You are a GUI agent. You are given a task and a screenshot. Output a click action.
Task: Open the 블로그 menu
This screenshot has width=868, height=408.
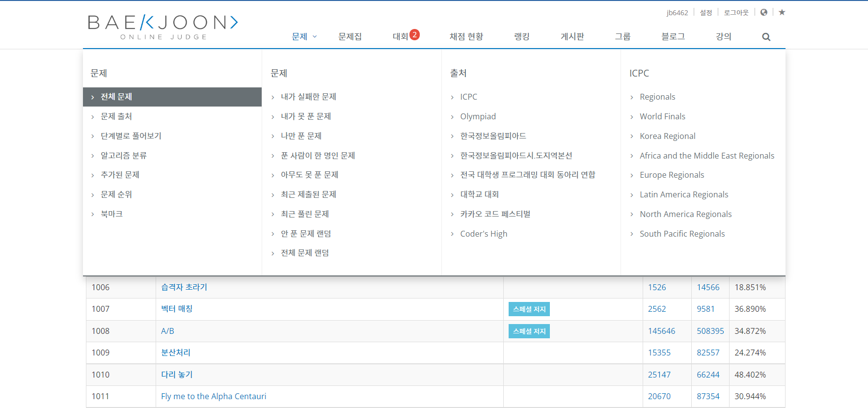pos(673,36)
